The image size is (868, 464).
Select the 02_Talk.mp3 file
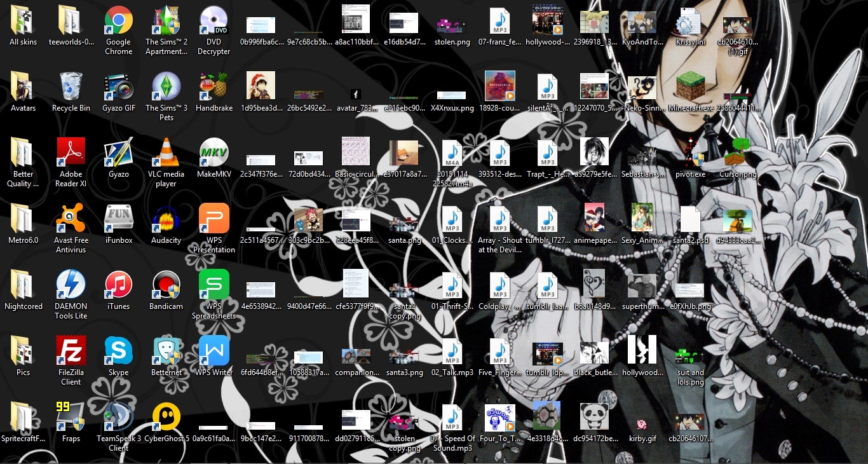click(x=452, y=351)
